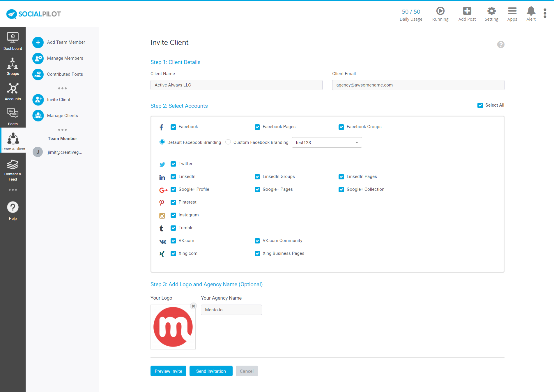Viewport: 554px width, 392px height.
Task: Click the Add Team Member plus icon
Action: click(38, 42)
